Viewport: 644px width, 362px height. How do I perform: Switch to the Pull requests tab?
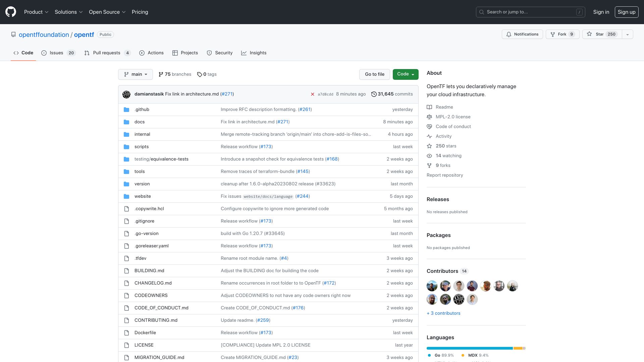[x=107, y=53]
